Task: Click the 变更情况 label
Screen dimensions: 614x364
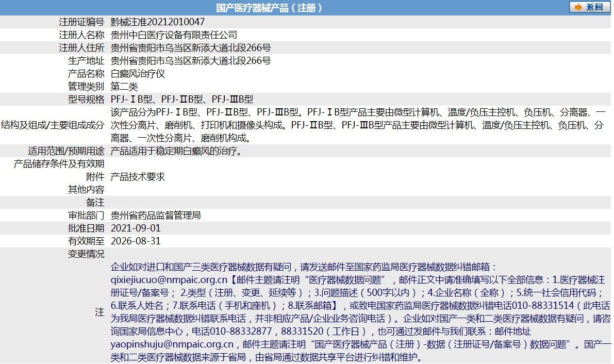Action: click(86, 254)
